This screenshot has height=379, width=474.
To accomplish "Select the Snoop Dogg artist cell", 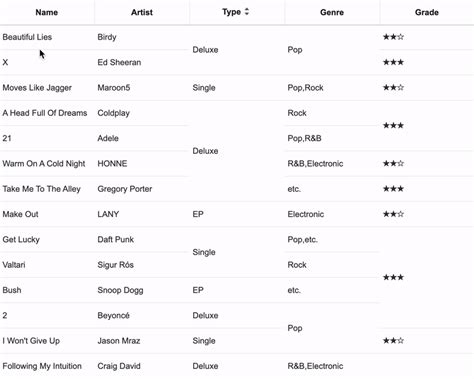I will point(142,290).
